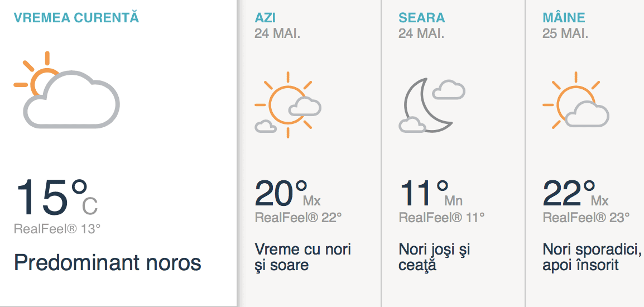
Task: Click today's maximum temperature 20°
Action: [x=281, y=193]
